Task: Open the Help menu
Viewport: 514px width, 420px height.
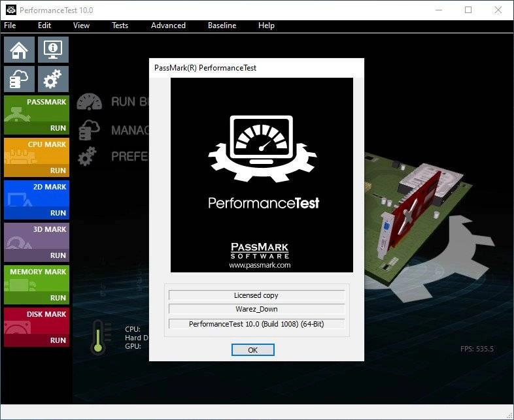Action: coord(266,25)
